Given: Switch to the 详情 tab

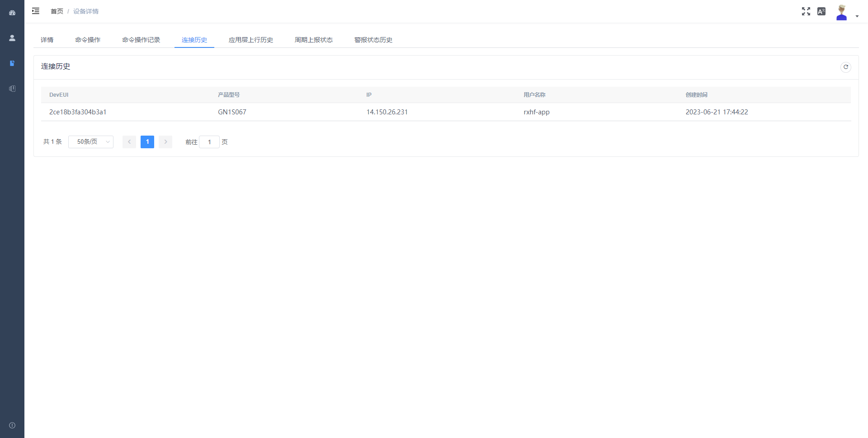Looking at the screenshot, I should pyautogui.click(x=47, y=40).
